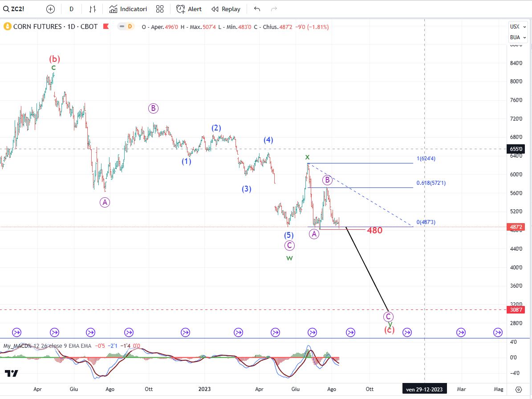
Task: Select the red 480 text annotation
Action: 374,230
